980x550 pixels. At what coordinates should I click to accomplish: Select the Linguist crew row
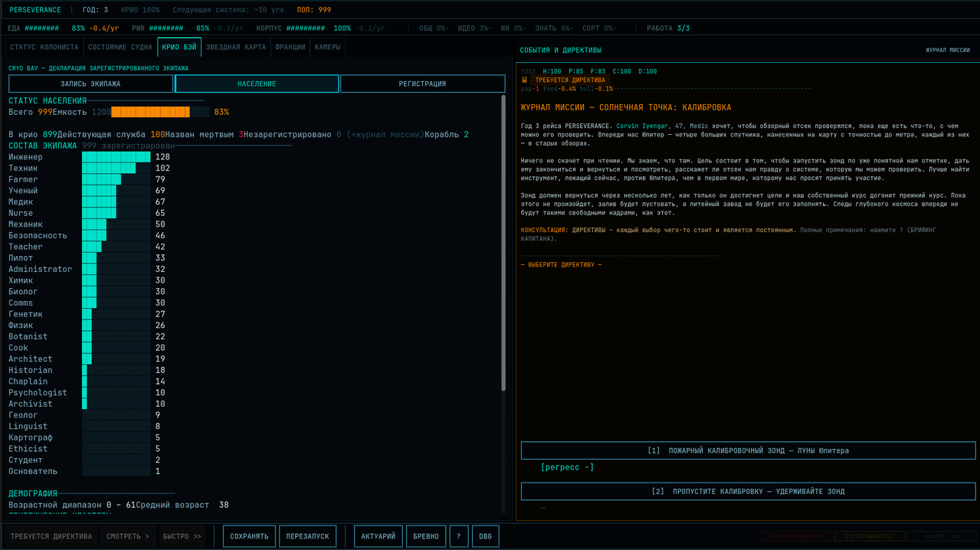[x=89, y=427]
